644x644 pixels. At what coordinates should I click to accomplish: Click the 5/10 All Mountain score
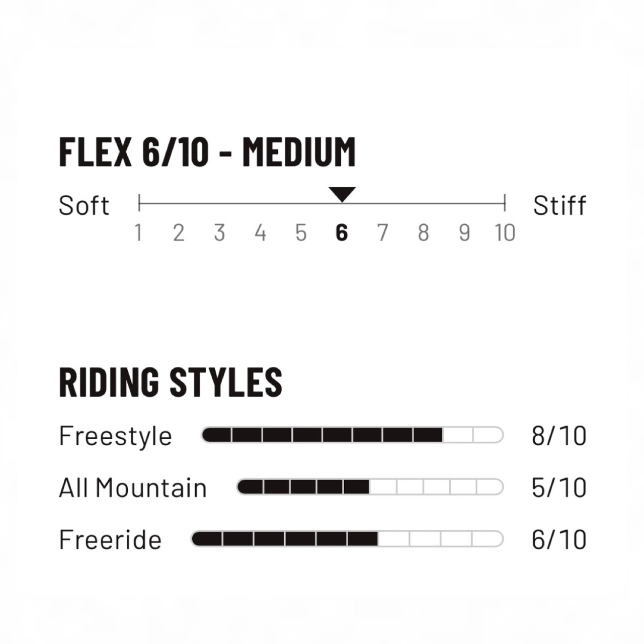click(559, 488)
